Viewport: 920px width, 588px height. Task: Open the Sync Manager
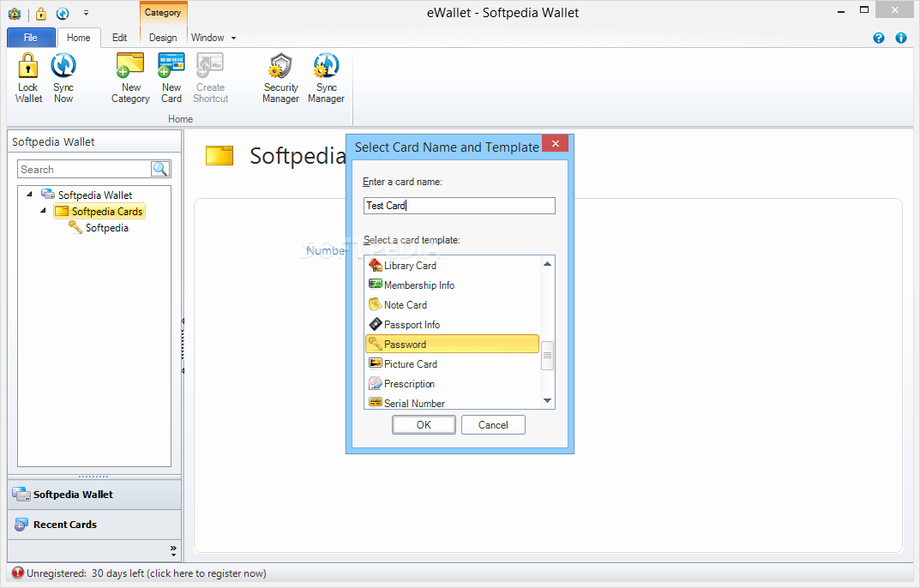(326, 77)
